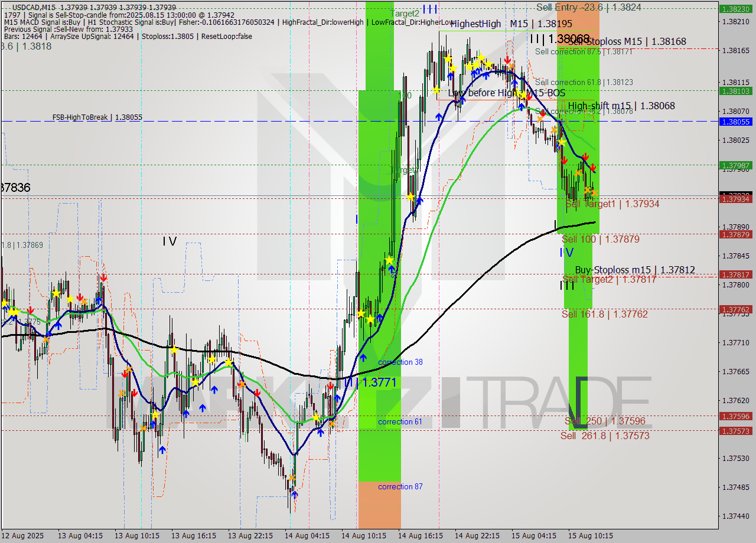Select the red sell arrow above the HighestHigh peak

click(507, 60)
